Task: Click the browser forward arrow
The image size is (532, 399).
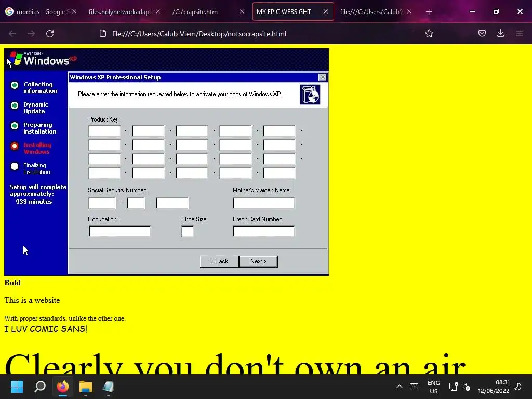Action: pyautogui.click(x=31, y=34)
